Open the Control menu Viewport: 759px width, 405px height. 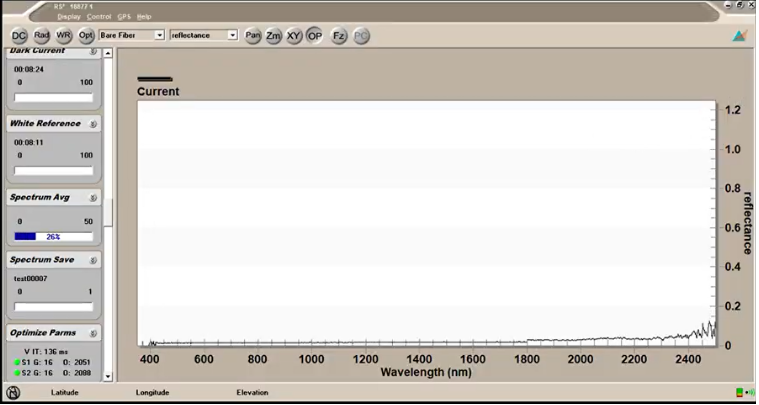click(x=99, y=16)
